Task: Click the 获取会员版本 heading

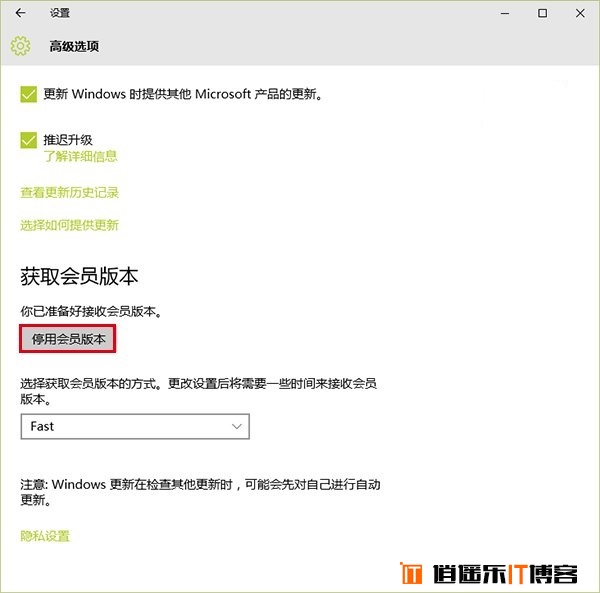Action: (79, 276)
